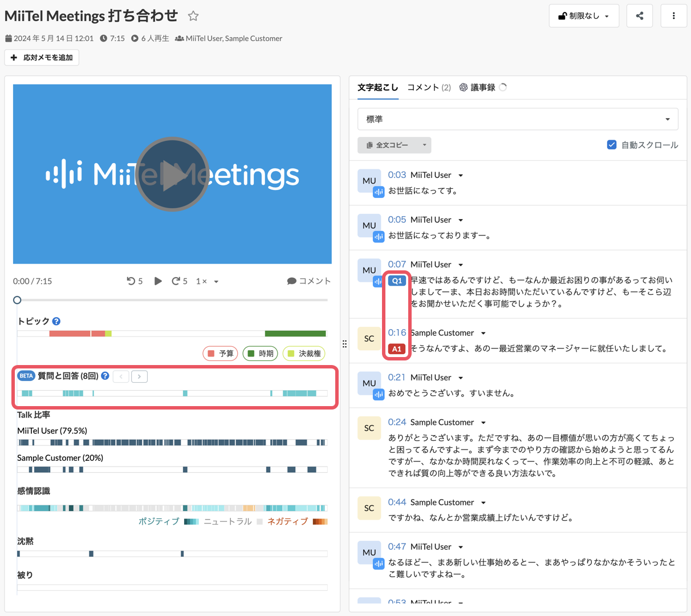
Task: Jump to 0:03 timestamp
Action: click(397, 175)
